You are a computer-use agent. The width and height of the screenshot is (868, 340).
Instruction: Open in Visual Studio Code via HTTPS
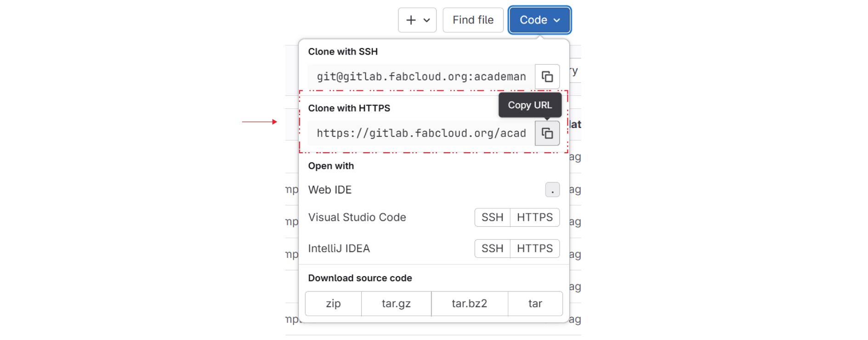(534, 217)
